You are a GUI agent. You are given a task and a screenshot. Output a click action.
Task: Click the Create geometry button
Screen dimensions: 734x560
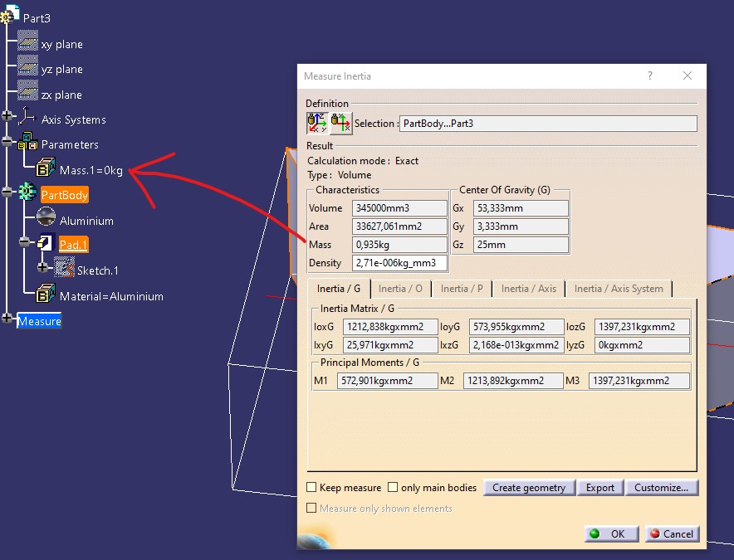(x=529, y=488)
